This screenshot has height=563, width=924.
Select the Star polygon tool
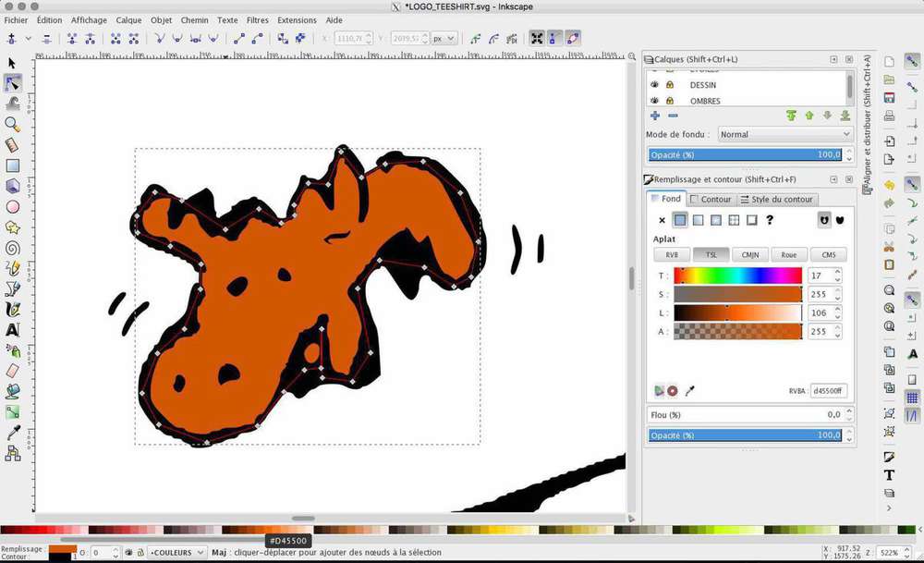(x=12, y=227)
